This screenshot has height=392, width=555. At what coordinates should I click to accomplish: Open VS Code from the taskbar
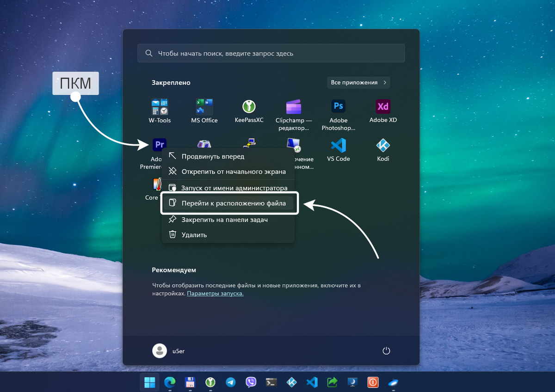pos(312,382)
